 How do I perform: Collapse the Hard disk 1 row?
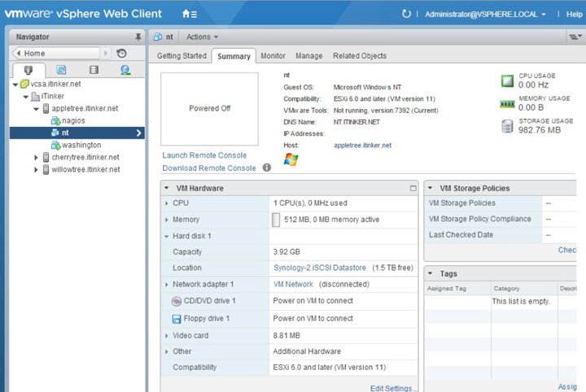click(x=167, y=236)
